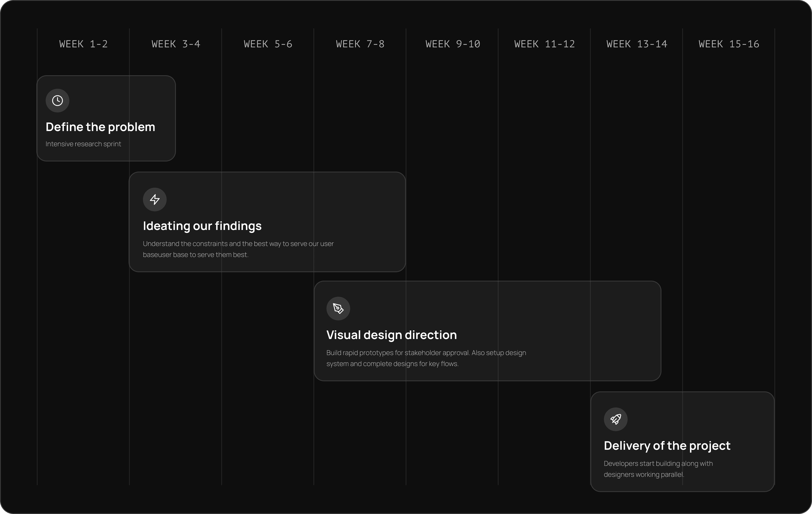Open the Ideating our findings heading

202,226
